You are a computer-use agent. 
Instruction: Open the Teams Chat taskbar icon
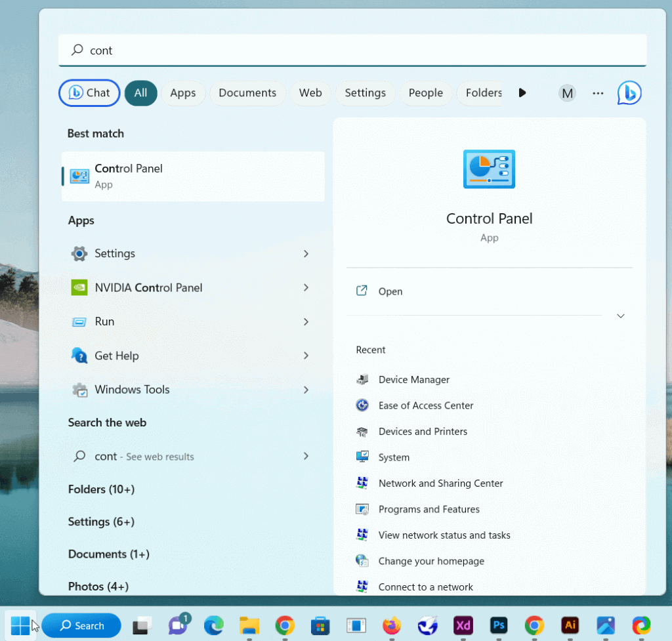[178, 625]
